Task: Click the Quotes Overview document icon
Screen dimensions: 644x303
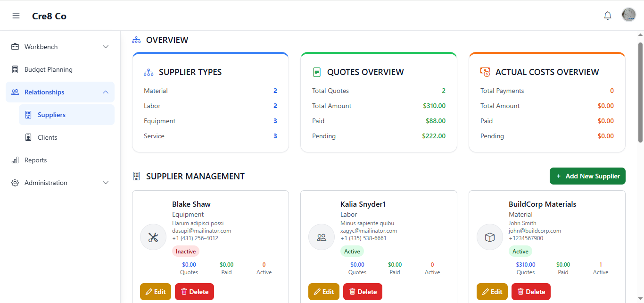Action: point(317,72)
